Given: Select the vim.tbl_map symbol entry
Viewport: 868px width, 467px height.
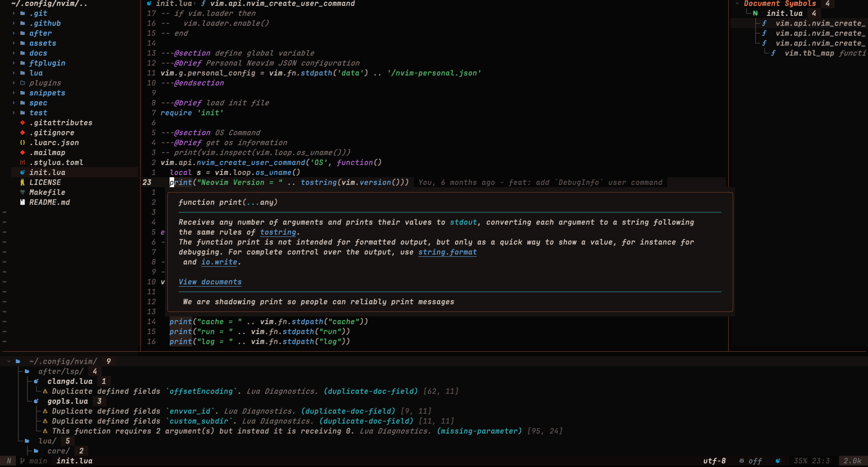Looking at the screenshot, I should pos(810,53).
